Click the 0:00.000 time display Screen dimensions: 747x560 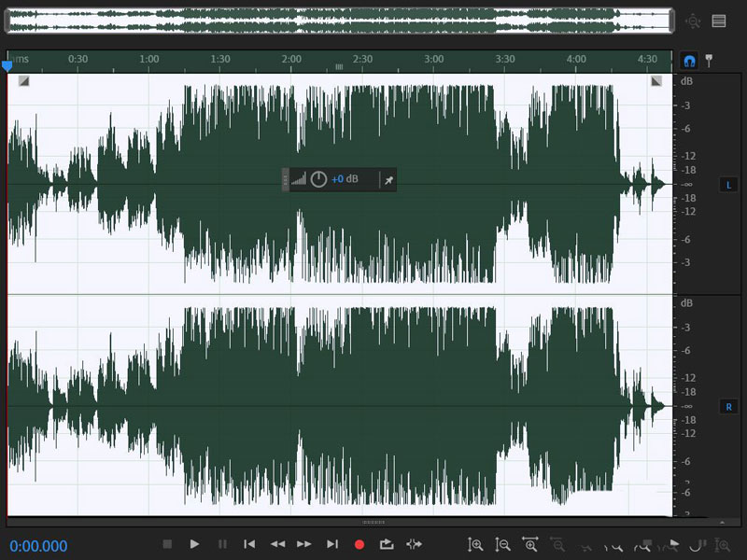point(38,546)
